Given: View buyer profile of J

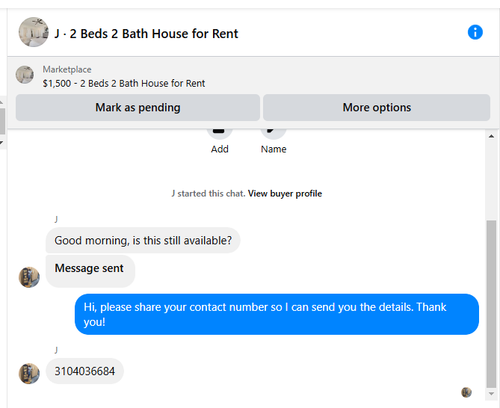Looking at the screenshot, I should (x=285, y=194).
